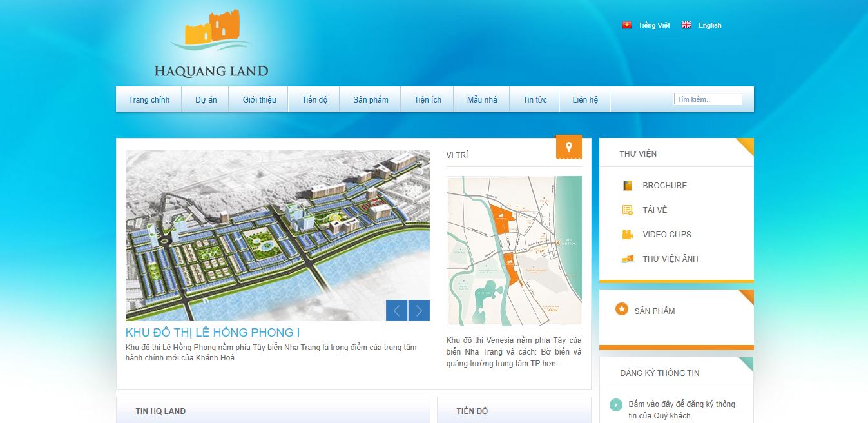
Task: Click the Tải về download icon
Action: (x=628, y=210)
